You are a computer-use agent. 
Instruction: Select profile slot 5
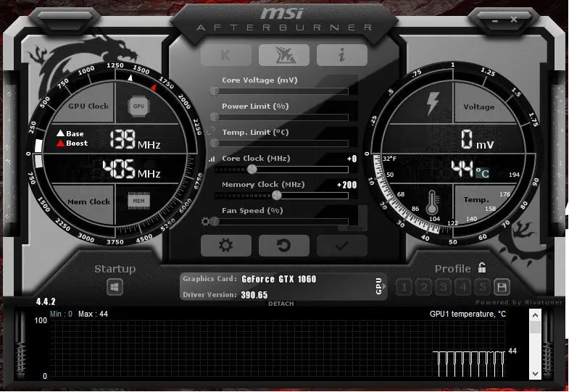[483, 288]
